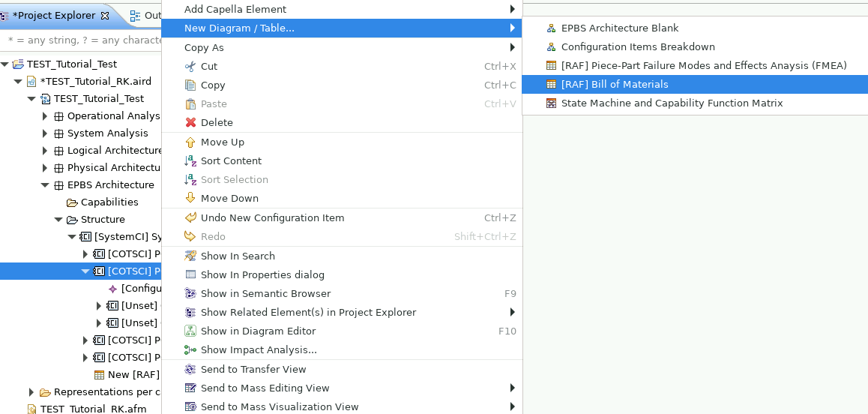The width and height of the screenshot is (868, 414).
Task: Select [RAF] Piece-Part FMEA table
Action: click(695, 66)
